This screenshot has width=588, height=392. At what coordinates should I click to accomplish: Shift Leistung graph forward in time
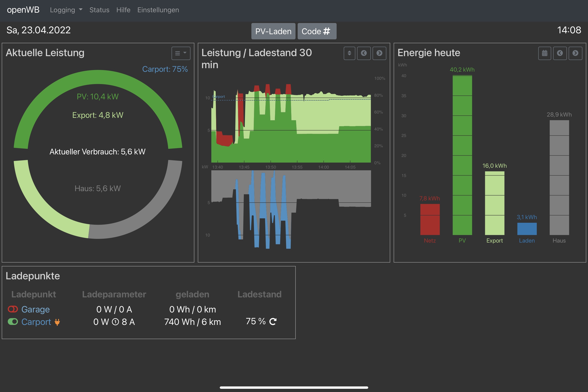(x=379, y=53)
